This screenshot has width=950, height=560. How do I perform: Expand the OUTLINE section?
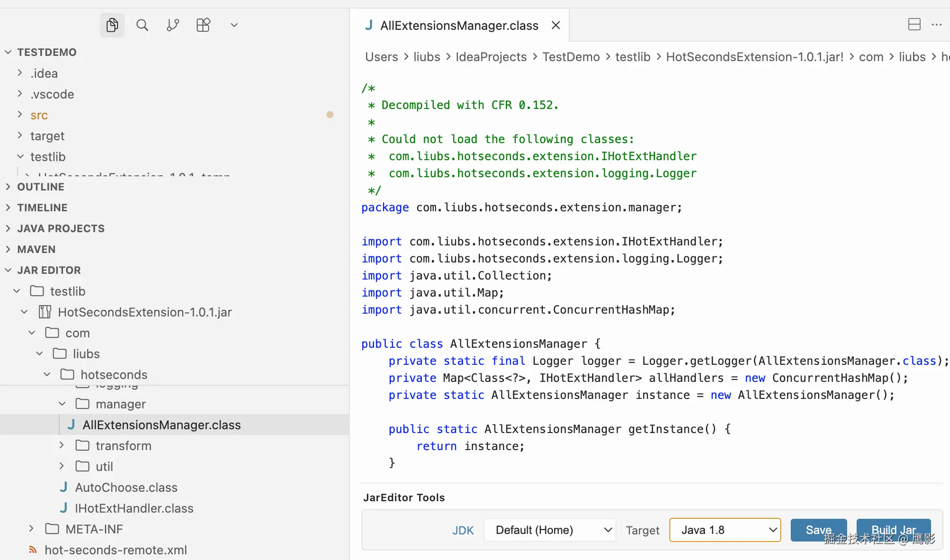click(41, 187)
